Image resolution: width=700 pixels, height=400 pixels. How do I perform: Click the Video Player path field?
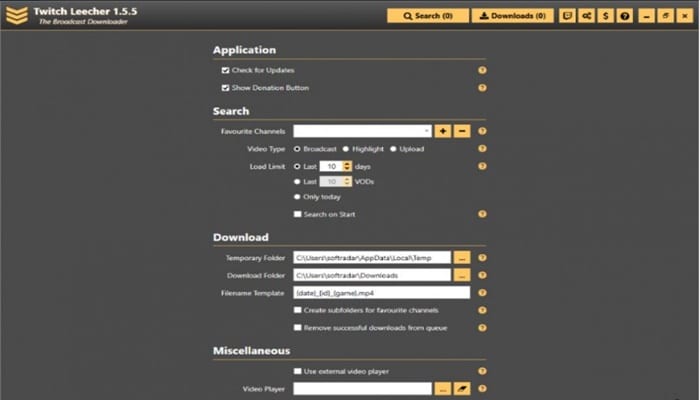pos(362,388)
